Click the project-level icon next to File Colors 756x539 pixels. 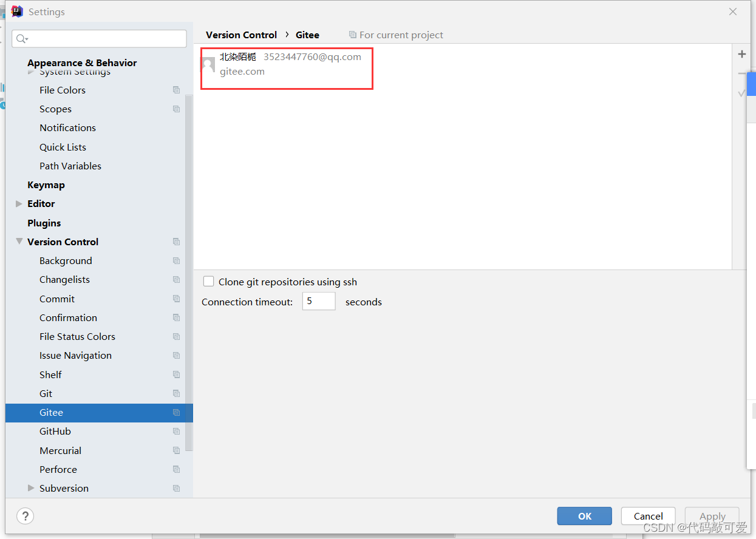click(x=176, y=90)
